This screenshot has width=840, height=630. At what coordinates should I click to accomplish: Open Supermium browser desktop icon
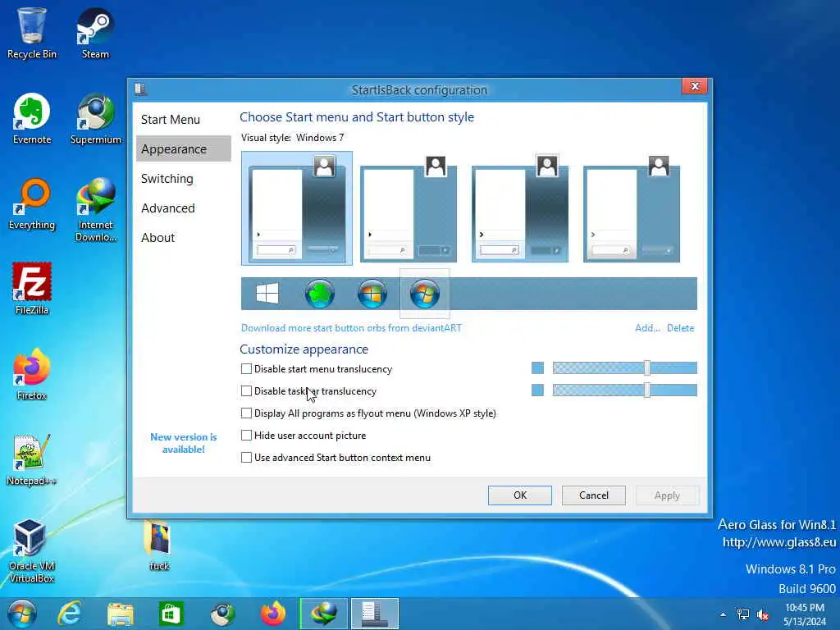[x=96, y=118]
